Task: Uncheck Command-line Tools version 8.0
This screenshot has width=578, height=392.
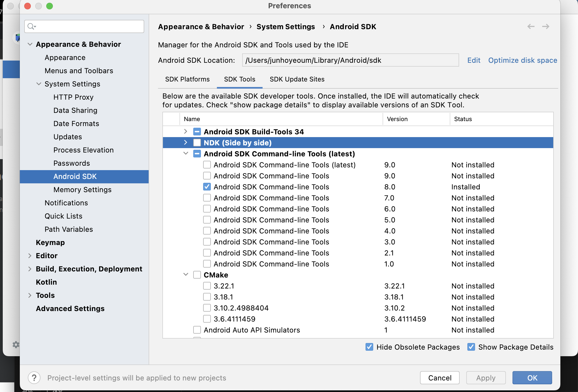Action: pos(207,187)
